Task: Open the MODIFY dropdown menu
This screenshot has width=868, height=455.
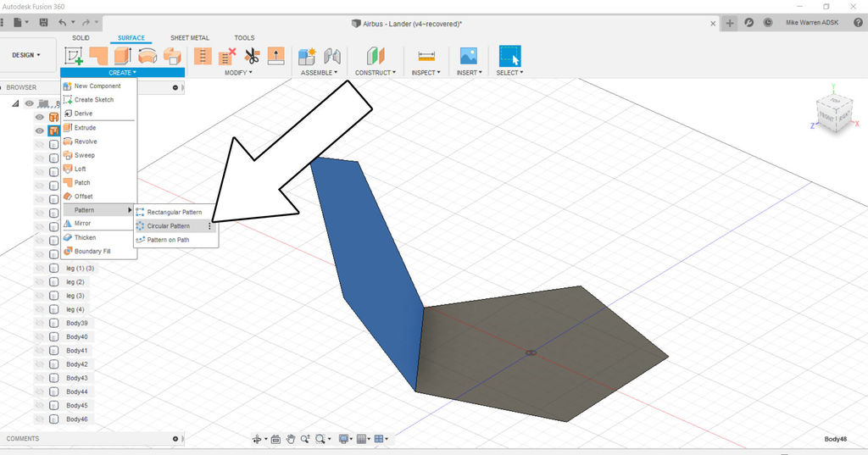Action: (x=238, y=73)
